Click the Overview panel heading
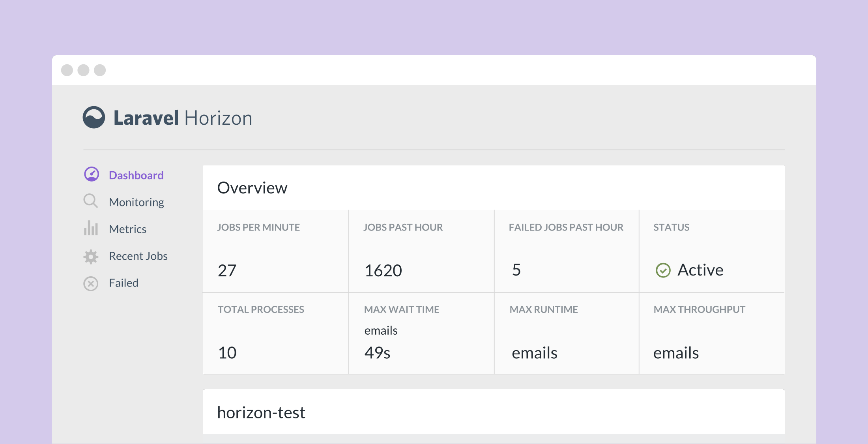Viewport: 868px width, 444px height. coord(252,187)
